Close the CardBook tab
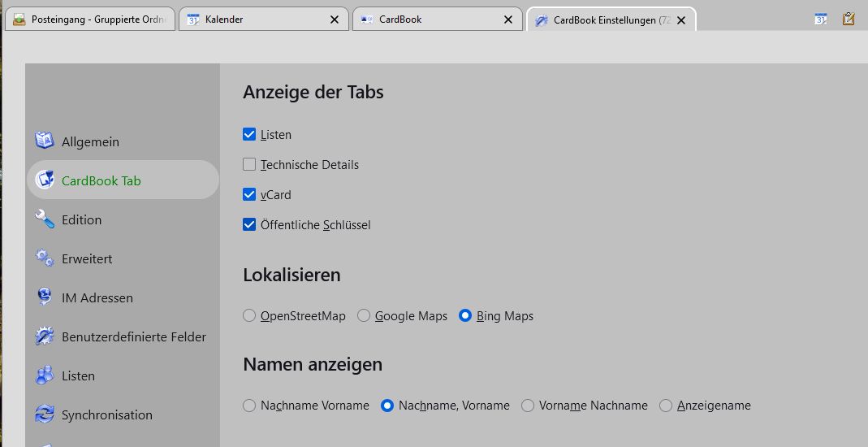 pyautogui.click(x=507, y=20)
